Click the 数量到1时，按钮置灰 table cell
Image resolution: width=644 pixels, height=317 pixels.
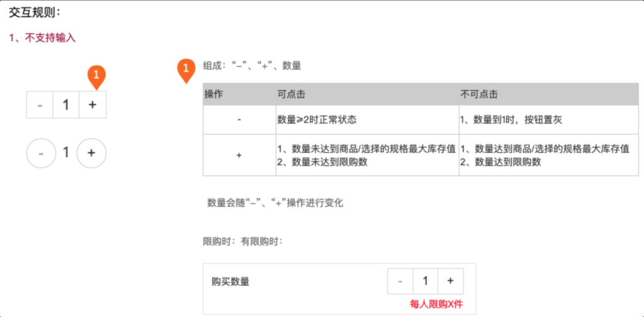[x=514, y=120]
